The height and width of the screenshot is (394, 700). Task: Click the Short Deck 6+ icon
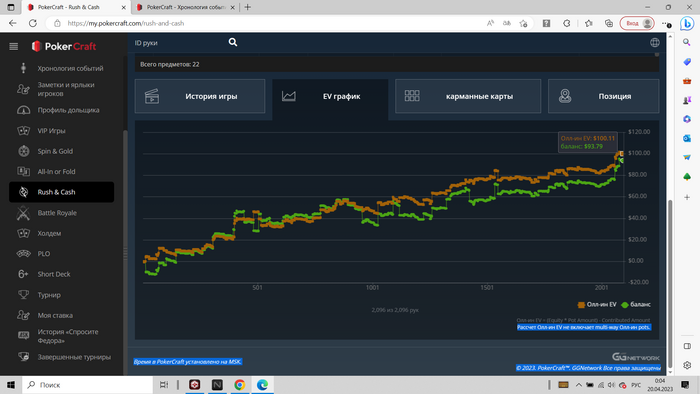[x=23, y=274]
